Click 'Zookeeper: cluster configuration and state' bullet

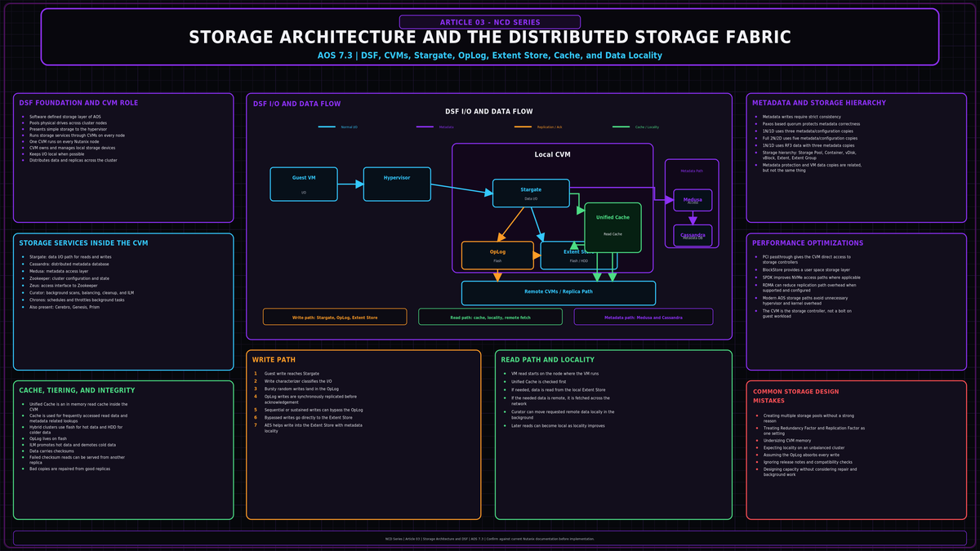pos(68,278)
